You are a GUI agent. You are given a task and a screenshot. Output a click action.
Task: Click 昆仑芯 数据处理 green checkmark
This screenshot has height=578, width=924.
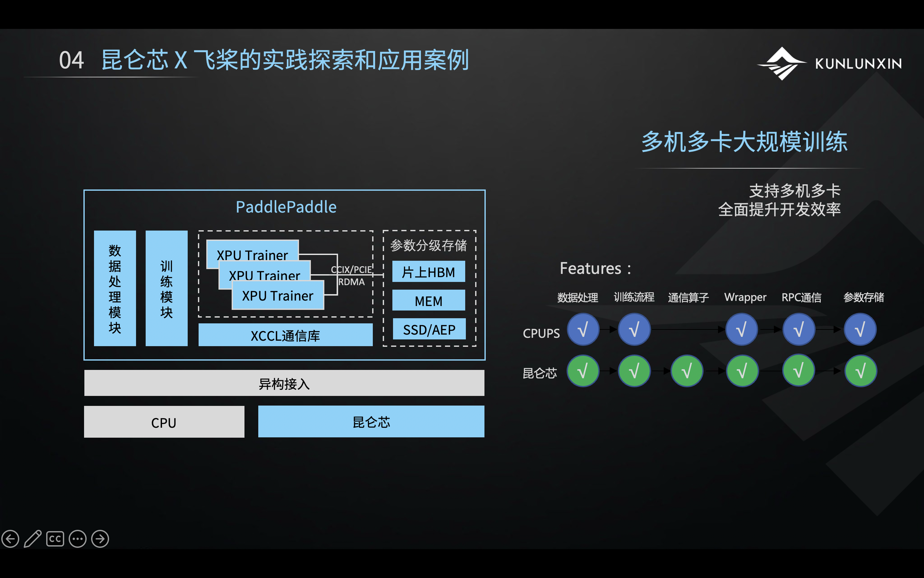[583, 371]
